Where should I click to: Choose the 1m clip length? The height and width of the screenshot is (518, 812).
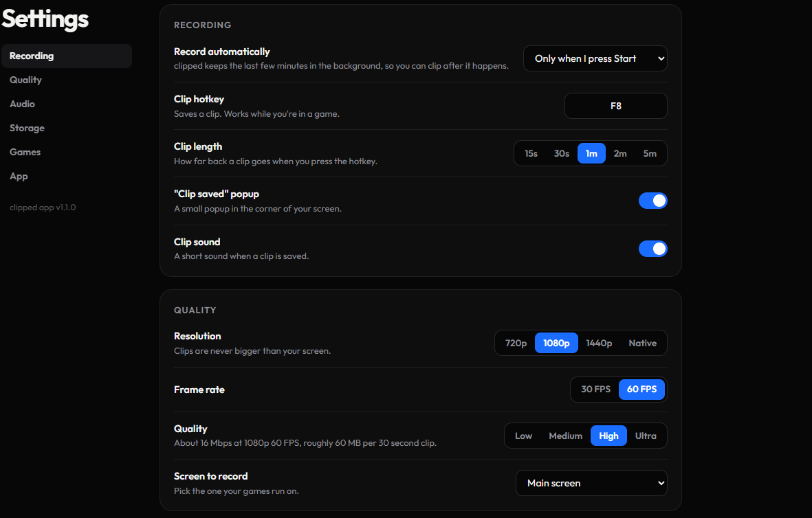point(591,154)
